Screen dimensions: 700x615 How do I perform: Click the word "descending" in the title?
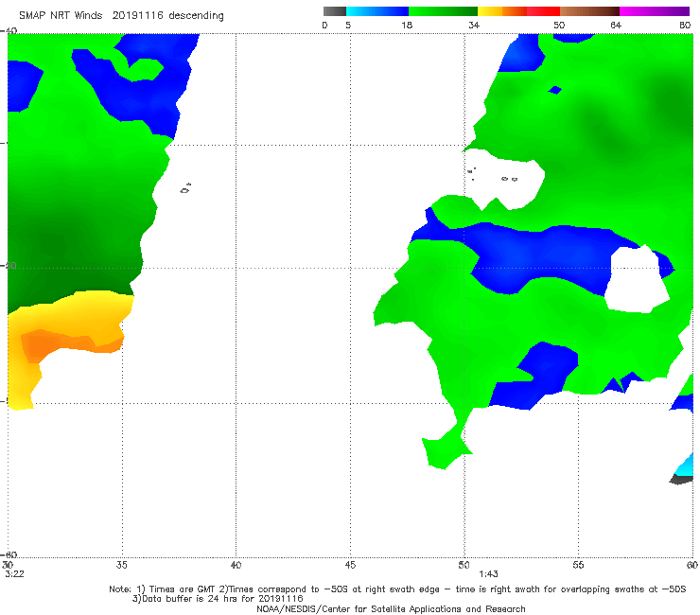pos(196,16)
